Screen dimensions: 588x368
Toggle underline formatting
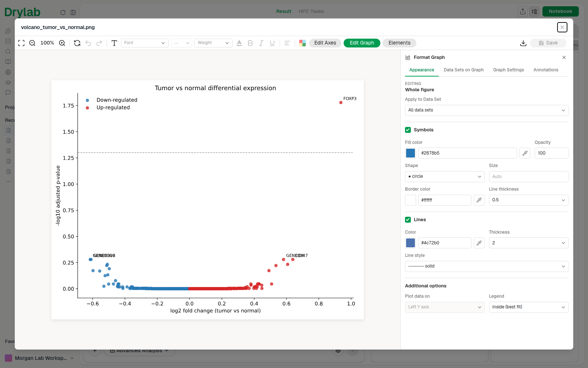click(272, 43)
